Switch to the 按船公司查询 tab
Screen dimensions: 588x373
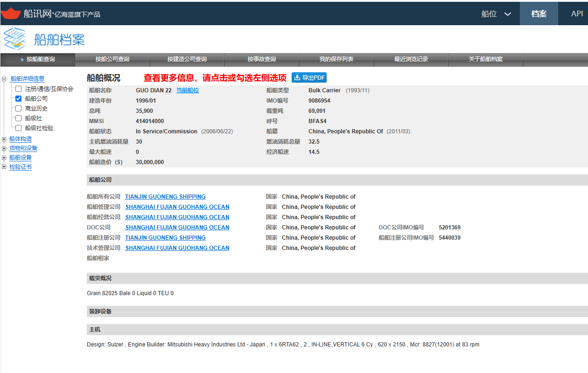coord(112,59)
